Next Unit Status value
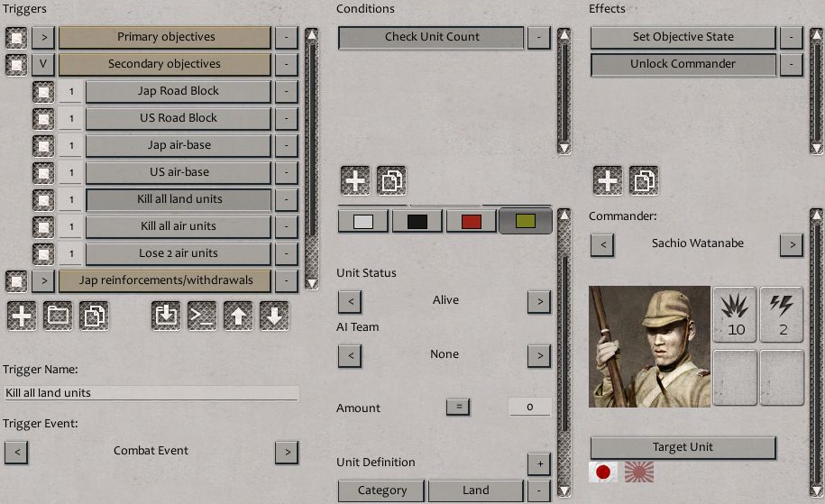 [x=539, y=302]
